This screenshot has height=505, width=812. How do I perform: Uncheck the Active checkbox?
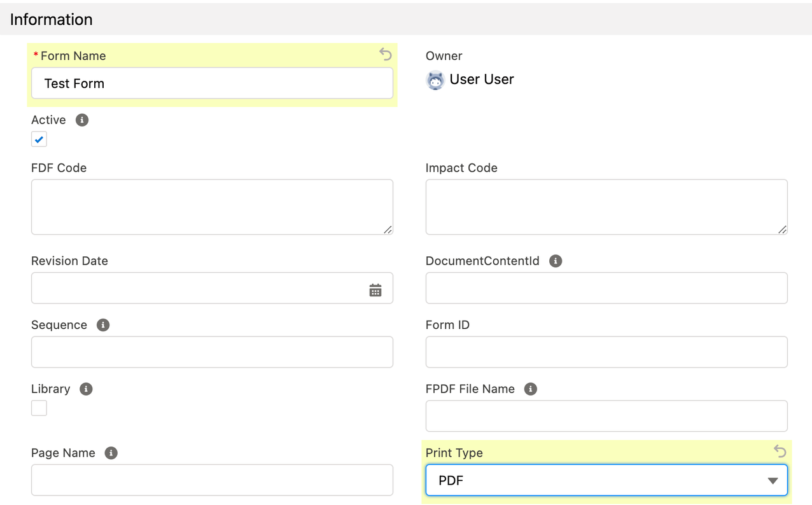click(x=39, y=139)
